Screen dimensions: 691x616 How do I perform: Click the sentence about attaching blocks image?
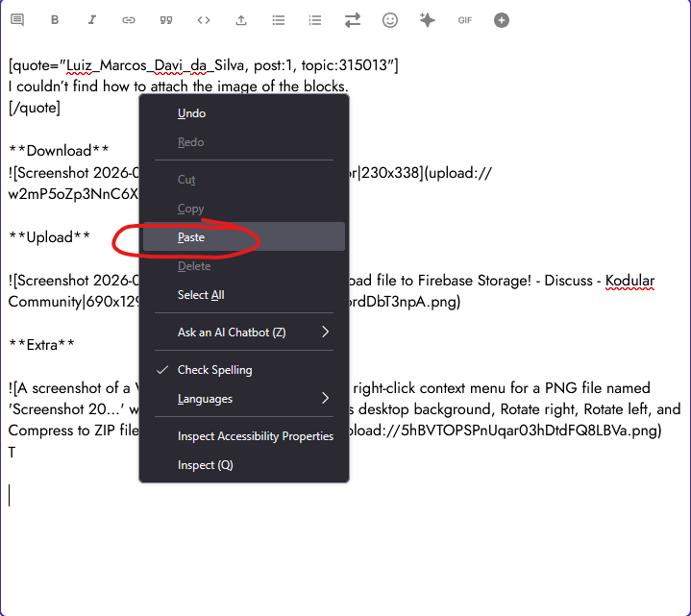pyautogui.click(x=178, y=86)
